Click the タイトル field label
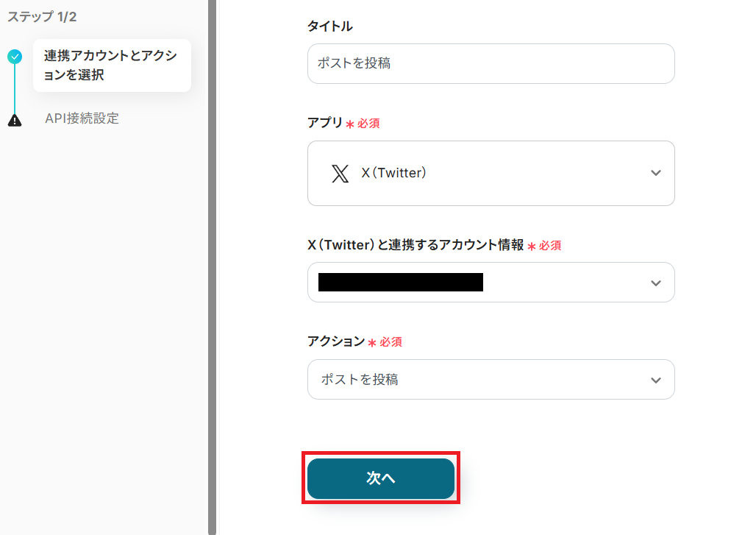Screen dimensions: 756x535 point(329,26)
